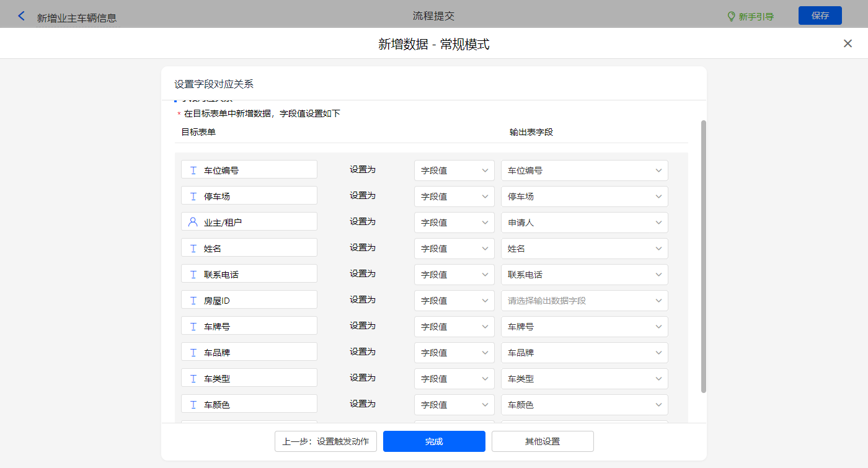Click the blue 完成 button
The width and height of the screenshot is (868, 468).
(434, 441)
